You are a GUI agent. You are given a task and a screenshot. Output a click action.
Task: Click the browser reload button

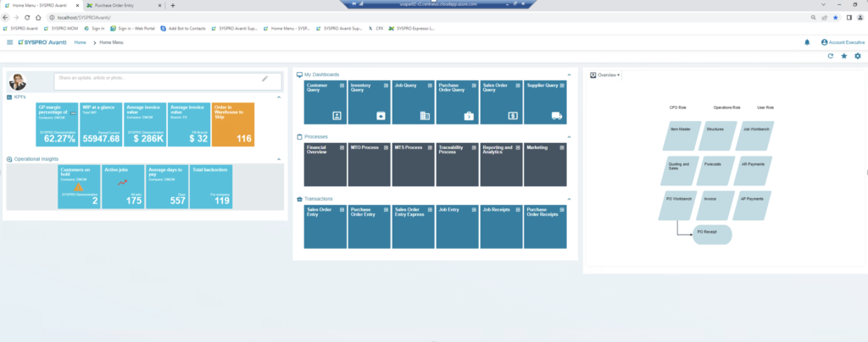27,18
